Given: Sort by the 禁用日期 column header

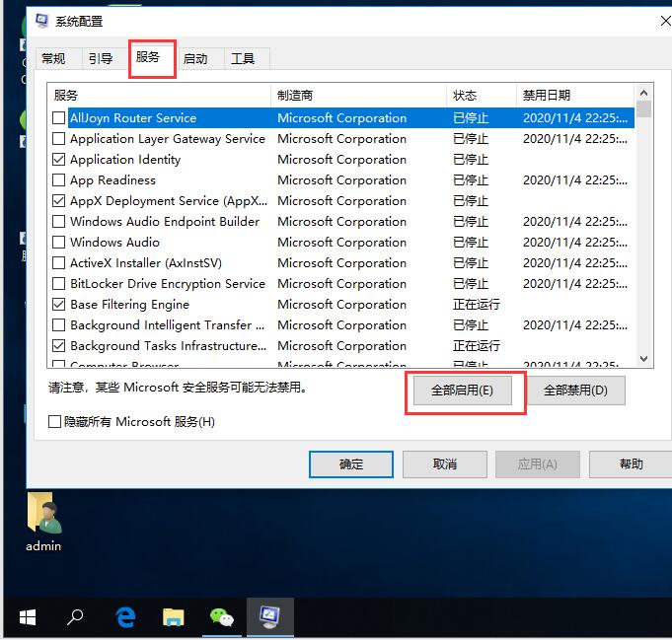Looking at the screenshot, I should (574, 95).
